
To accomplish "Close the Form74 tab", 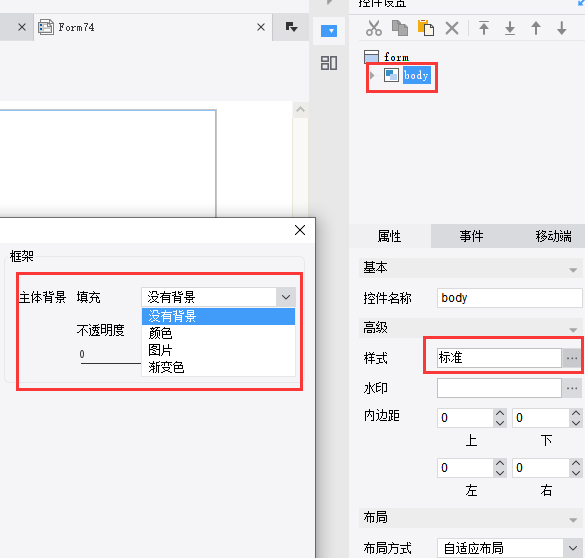I will (261, 27).
